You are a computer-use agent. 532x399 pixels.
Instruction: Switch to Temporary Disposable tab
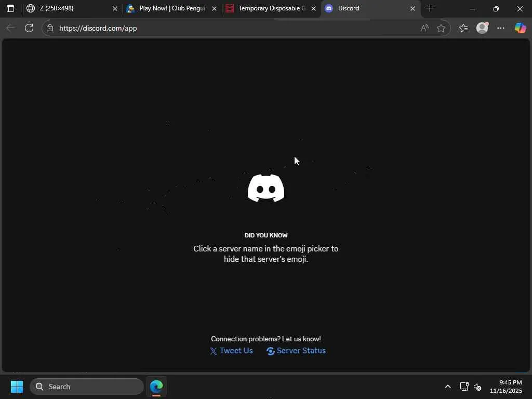point(271,8)
